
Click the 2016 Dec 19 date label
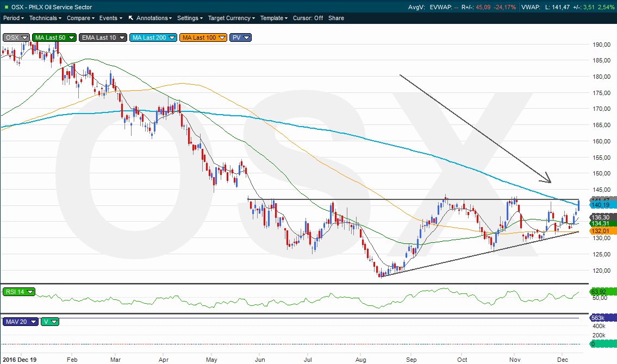coord(20,360)
